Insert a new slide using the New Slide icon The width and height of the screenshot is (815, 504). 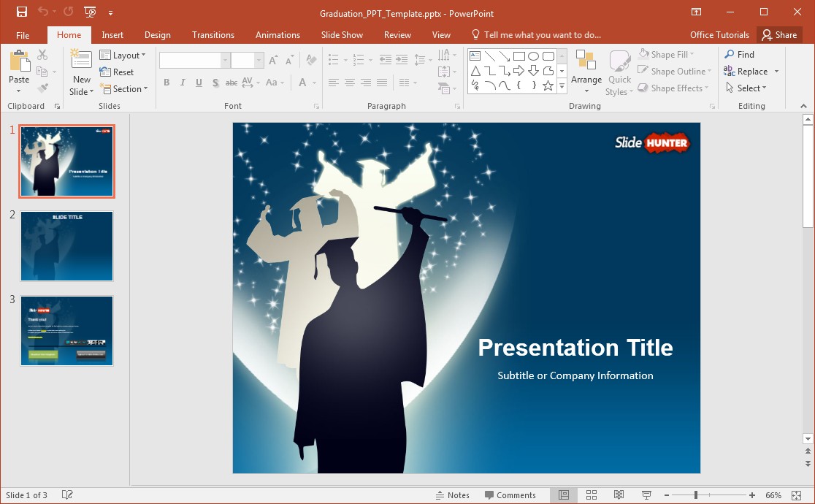(81, 60)
